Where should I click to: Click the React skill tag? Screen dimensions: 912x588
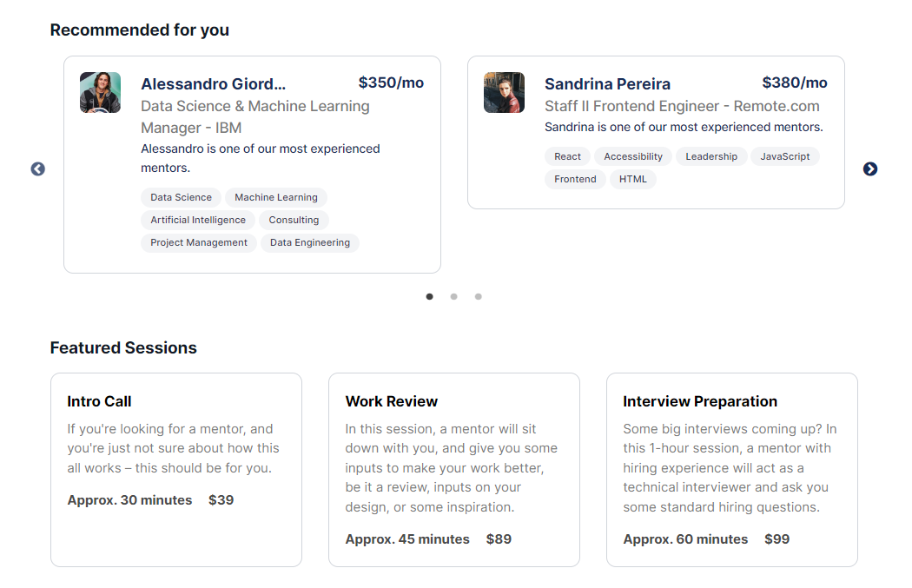567,156
